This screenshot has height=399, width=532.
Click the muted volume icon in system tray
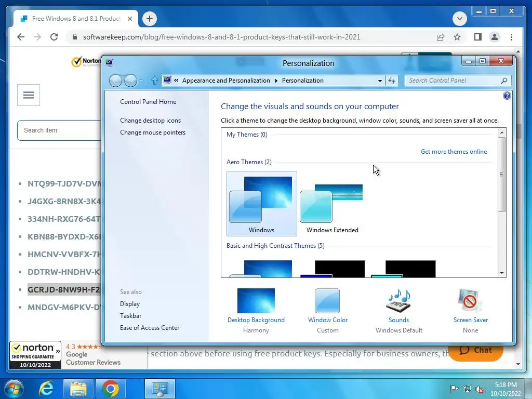(480, 389)
